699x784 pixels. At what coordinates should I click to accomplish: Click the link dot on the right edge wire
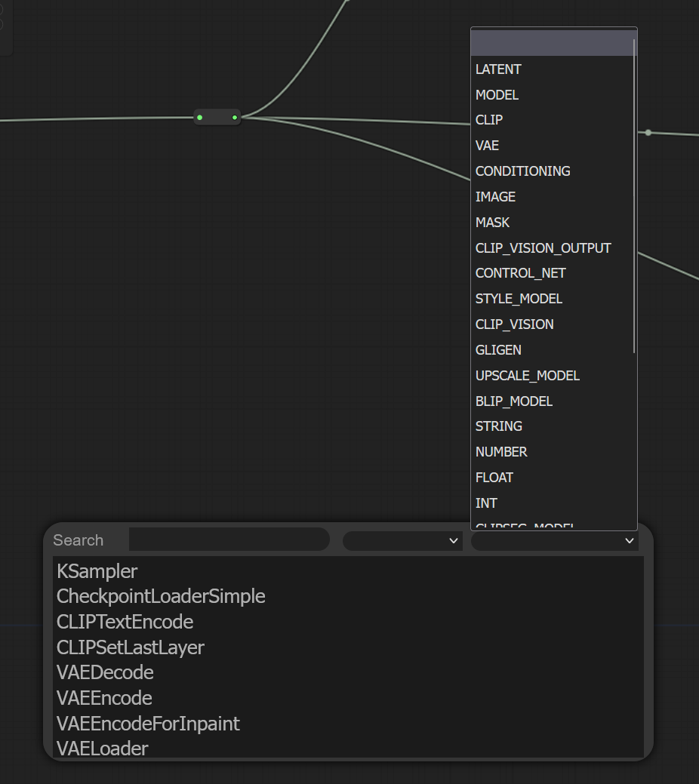(648, 132)
